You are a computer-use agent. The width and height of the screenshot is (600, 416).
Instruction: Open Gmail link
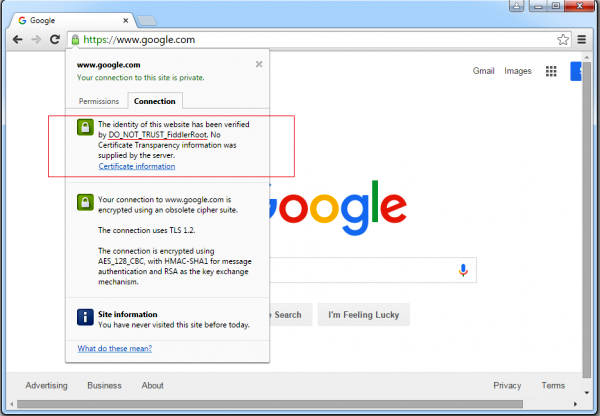click(483, 71)
